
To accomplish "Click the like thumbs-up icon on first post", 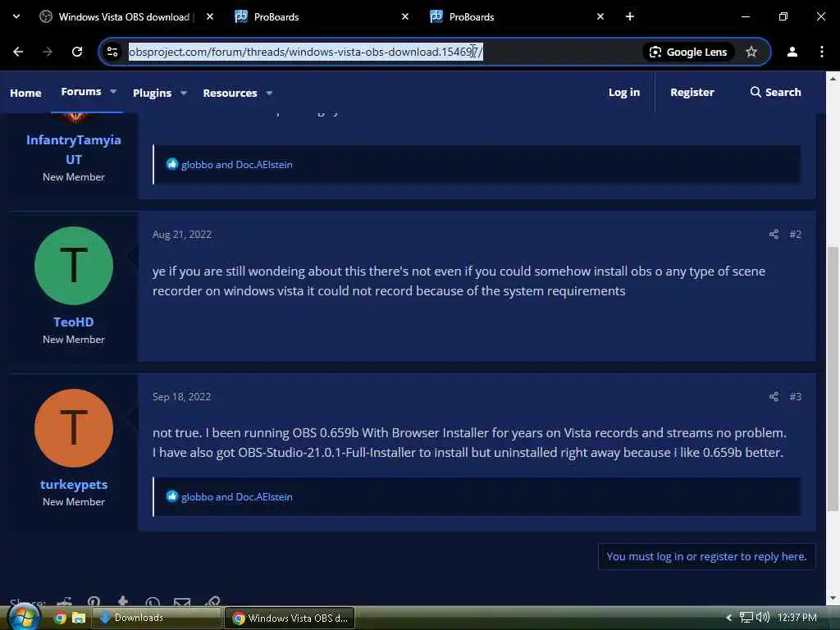I will pyautogui.click(x=171, y=164).
